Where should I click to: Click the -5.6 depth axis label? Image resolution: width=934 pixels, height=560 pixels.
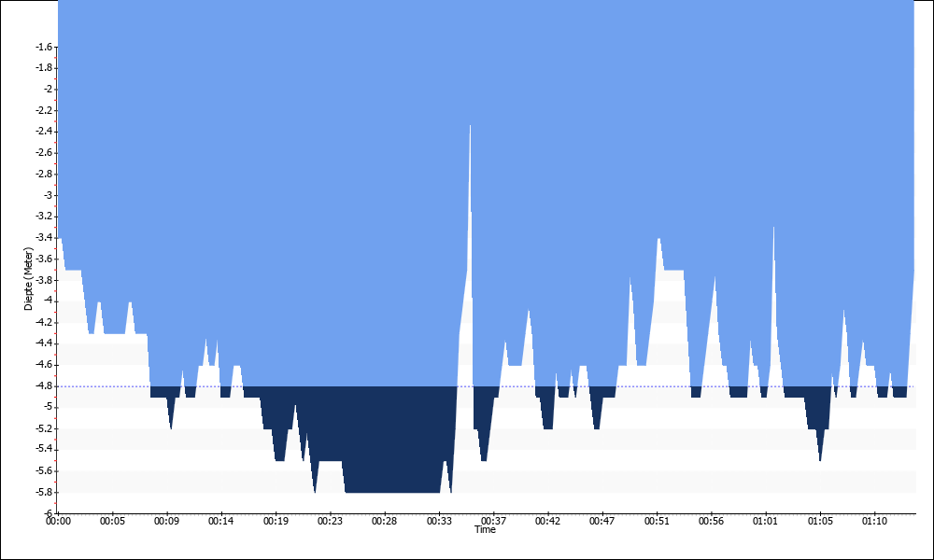45,470
